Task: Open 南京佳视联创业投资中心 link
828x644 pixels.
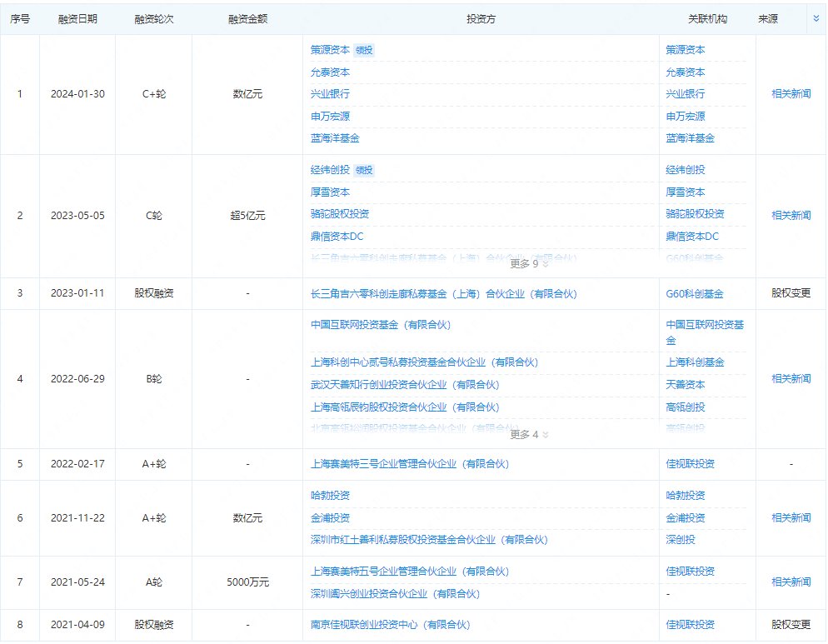Action: pos(390,625)
